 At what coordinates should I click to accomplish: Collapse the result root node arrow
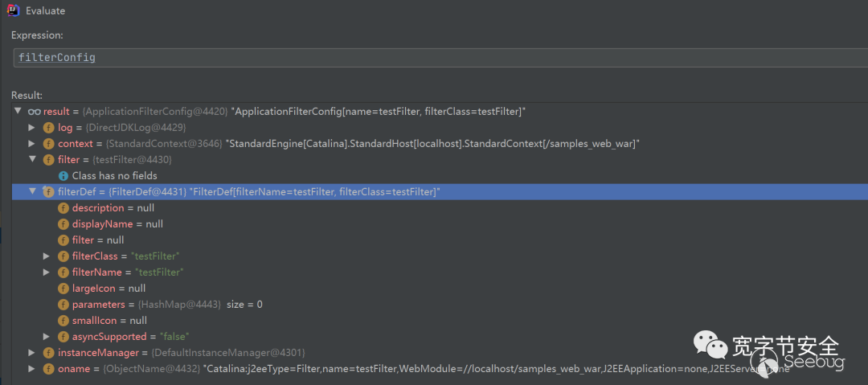(x=19, y=112)
